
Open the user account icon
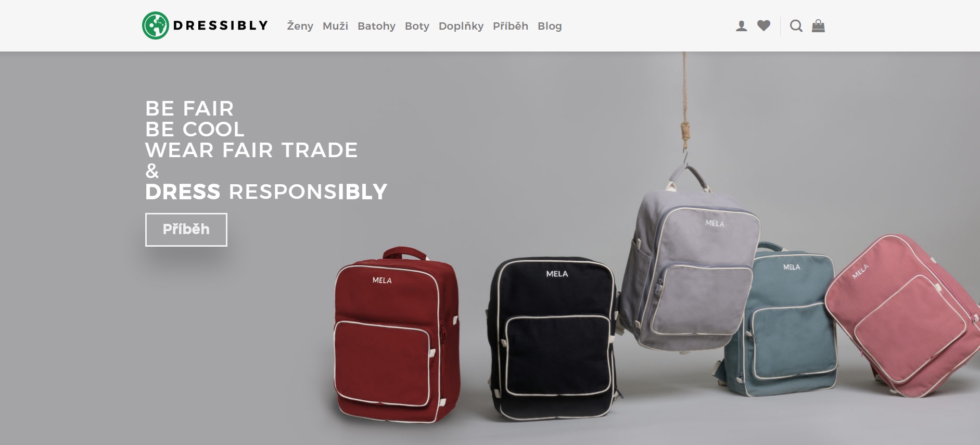(741, 26)
